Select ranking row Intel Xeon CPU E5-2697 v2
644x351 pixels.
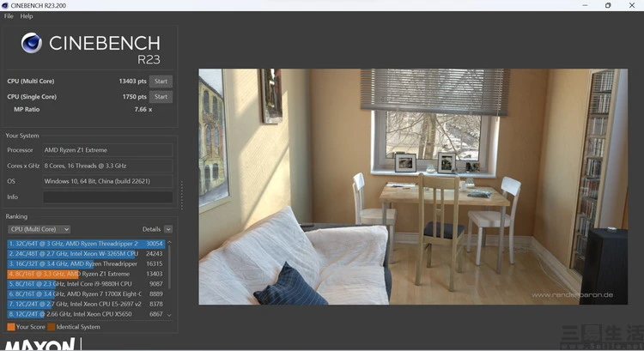pyautogui.click(x=86, y=304)
